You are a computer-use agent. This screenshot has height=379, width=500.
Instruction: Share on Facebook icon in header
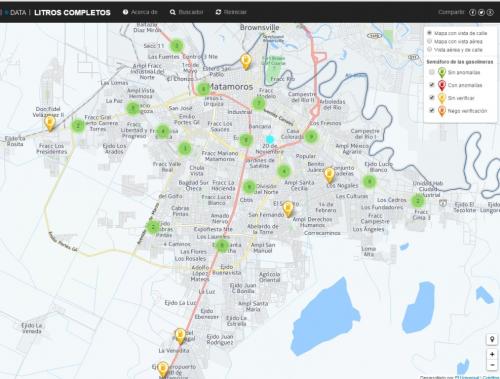click(472, 12)
